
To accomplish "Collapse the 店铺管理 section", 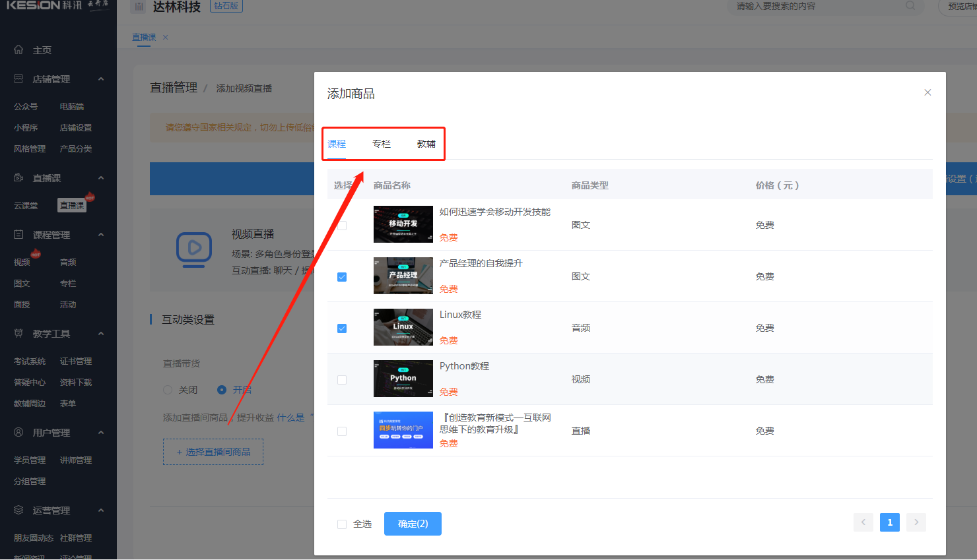I will tap(100, 78).
